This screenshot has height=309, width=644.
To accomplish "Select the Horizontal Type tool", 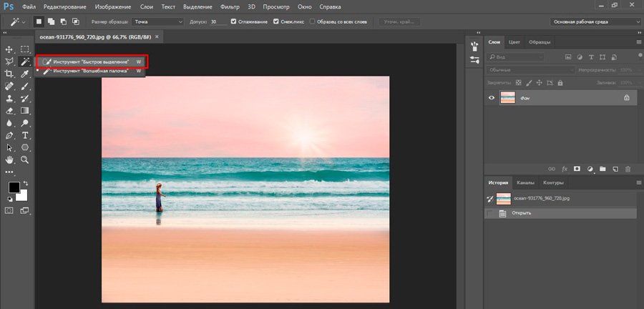I will tap(24, 135).
